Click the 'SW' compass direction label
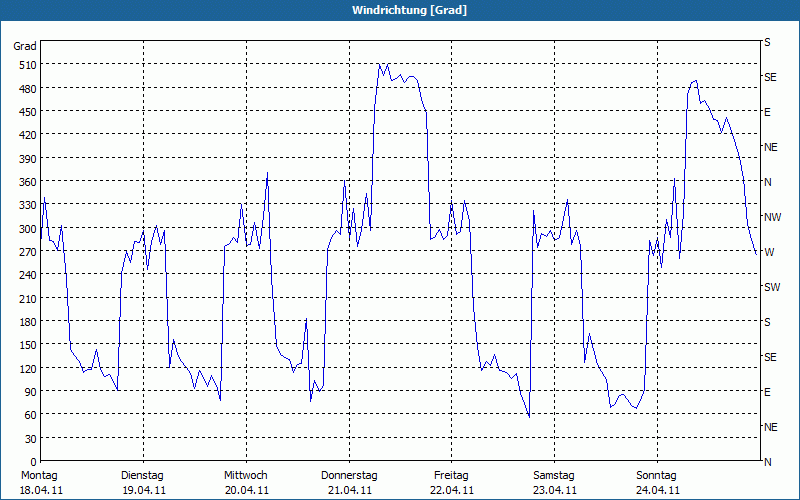The width and height of the screenshot is (800, 500). click(x=772, y=287)
